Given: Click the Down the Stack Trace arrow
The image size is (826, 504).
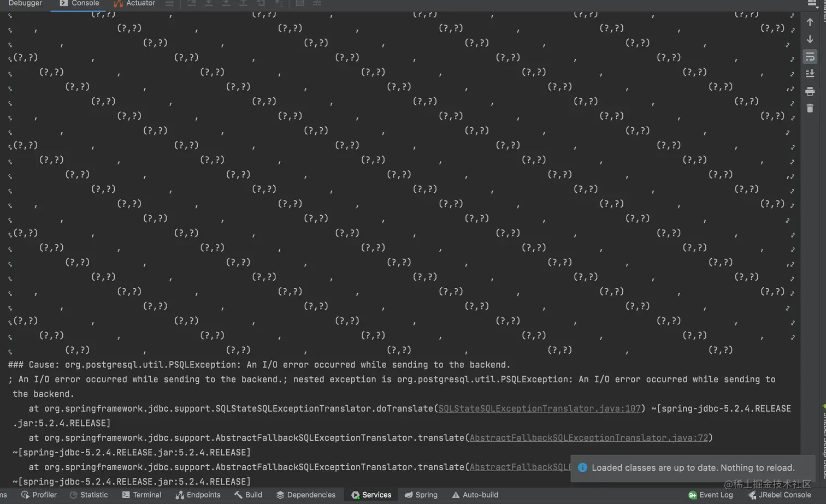Looking at the screenshot, I should pyautogui.click(x=810, y=39).
